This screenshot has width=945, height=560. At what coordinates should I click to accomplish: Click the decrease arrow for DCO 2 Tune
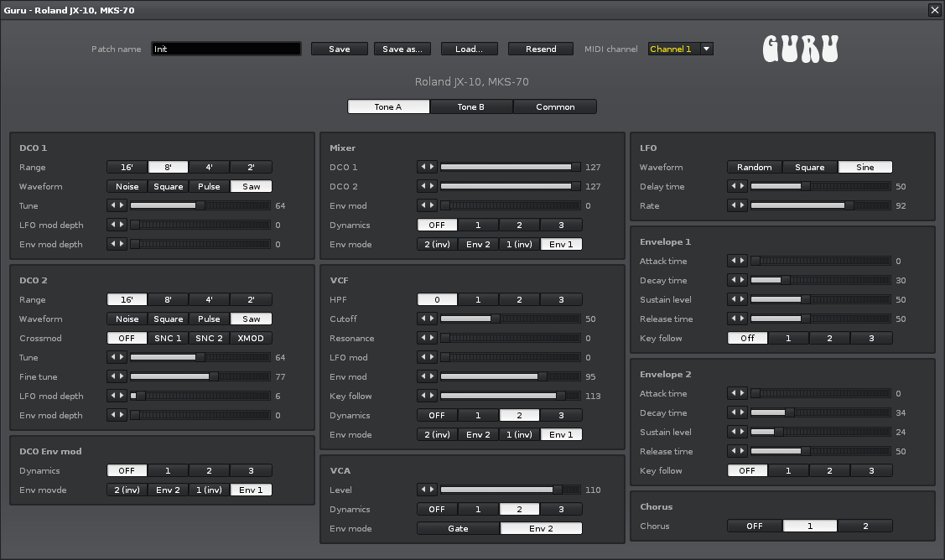[112, 357]
